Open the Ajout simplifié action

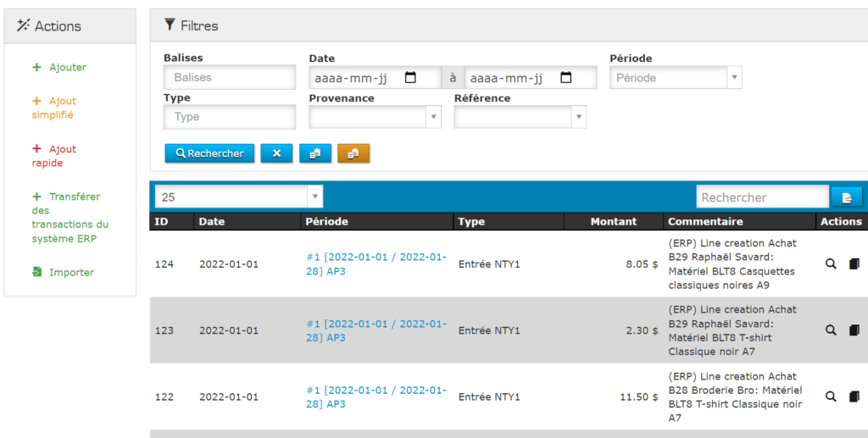tap(54, 108)
